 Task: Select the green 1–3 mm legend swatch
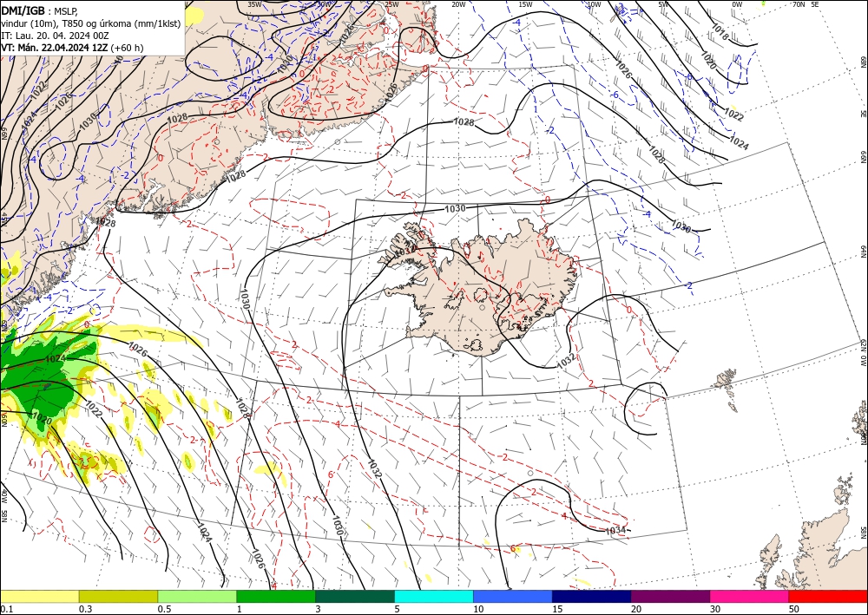point(276,596)
